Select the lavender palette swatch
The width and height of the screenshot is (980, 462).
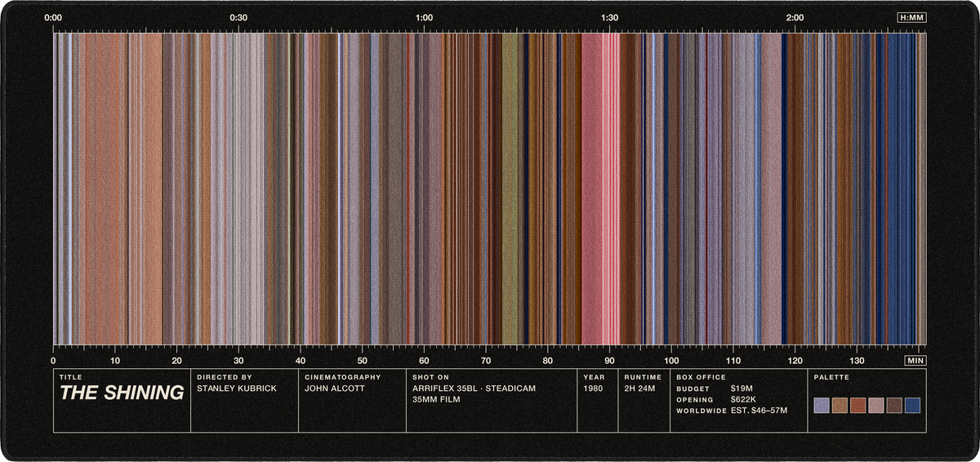pyautogui.click(x=822, y=406)
